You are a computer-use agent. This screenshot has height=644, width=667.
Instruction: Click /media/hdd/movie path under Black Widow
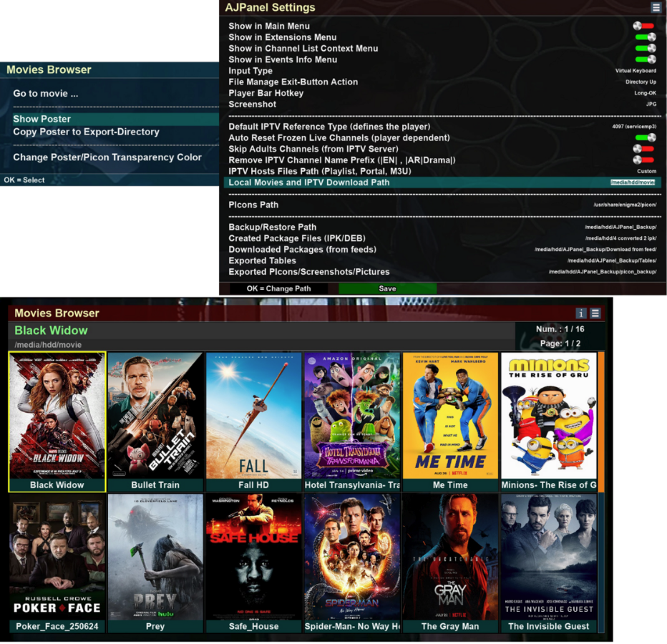point(48,345)
